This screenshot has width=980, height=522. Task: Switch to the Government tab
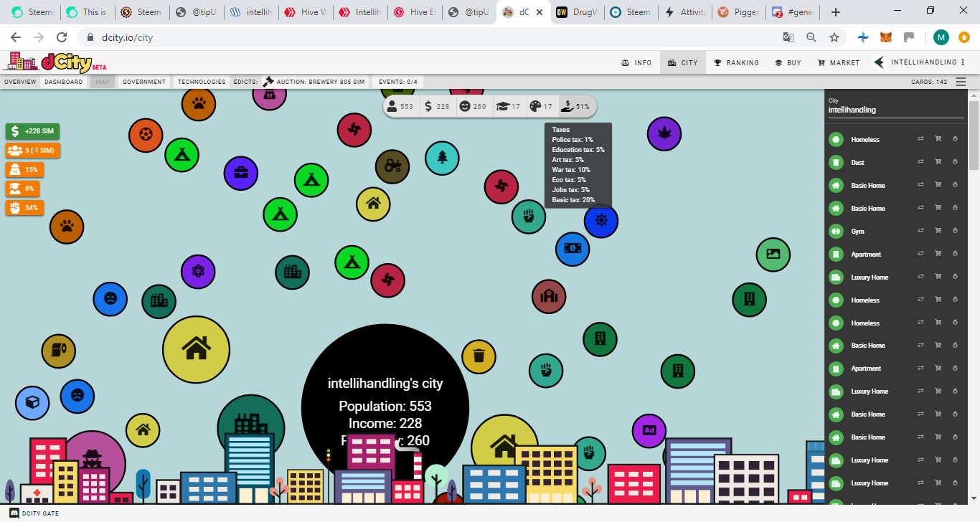click(144, 82)
